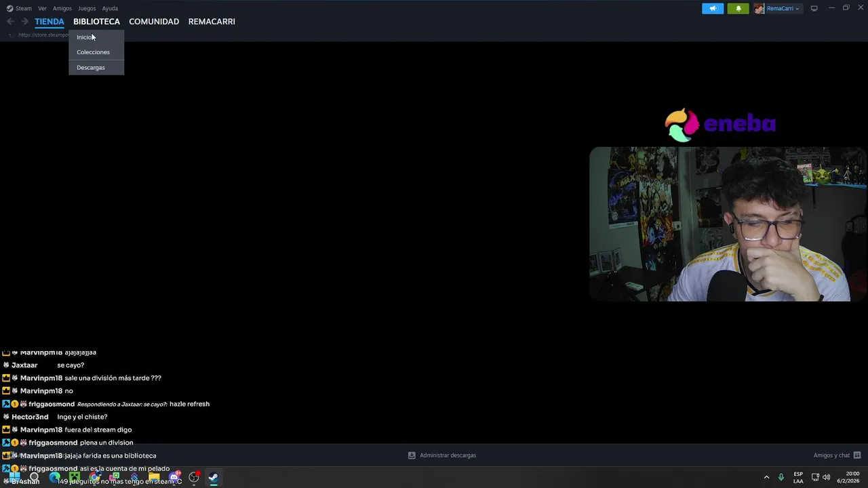
Task: Go to the BIBLIOTECA tab
Action: point(96,22)
